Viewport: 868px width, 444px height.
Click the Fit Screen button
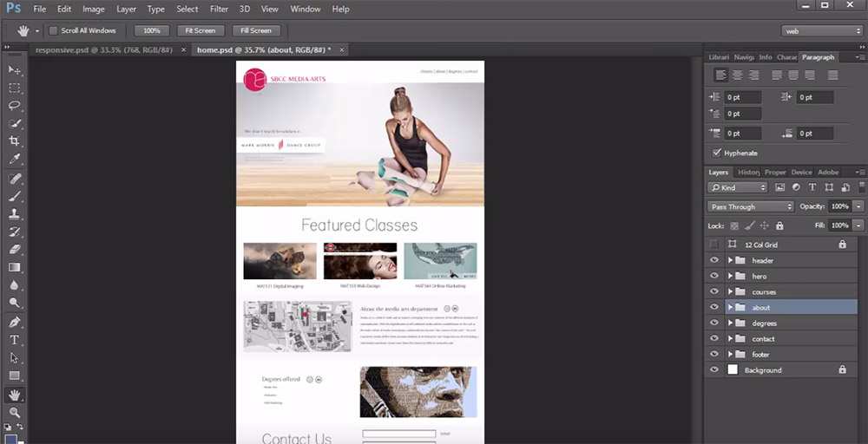pos(200,30)
